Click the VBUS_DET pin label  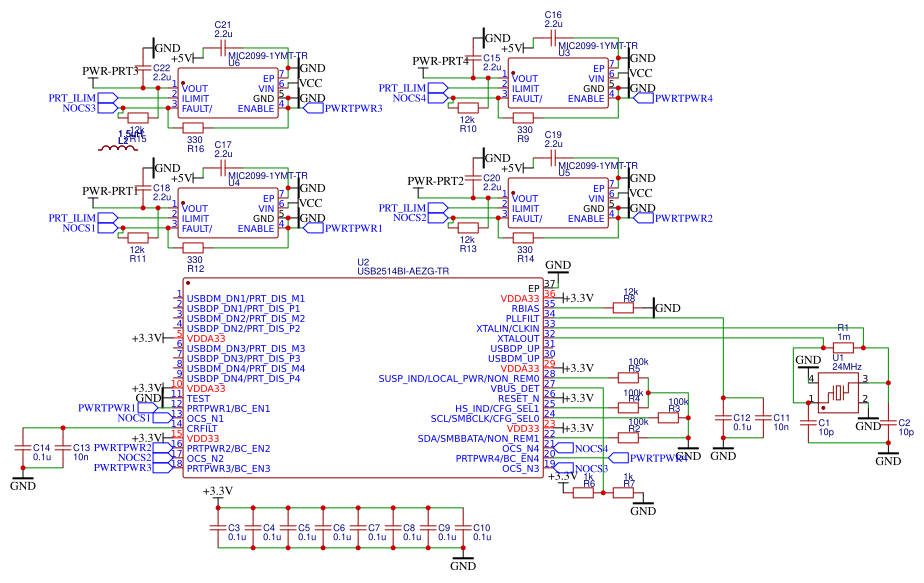pyautogui.click(x=515, y=388)
